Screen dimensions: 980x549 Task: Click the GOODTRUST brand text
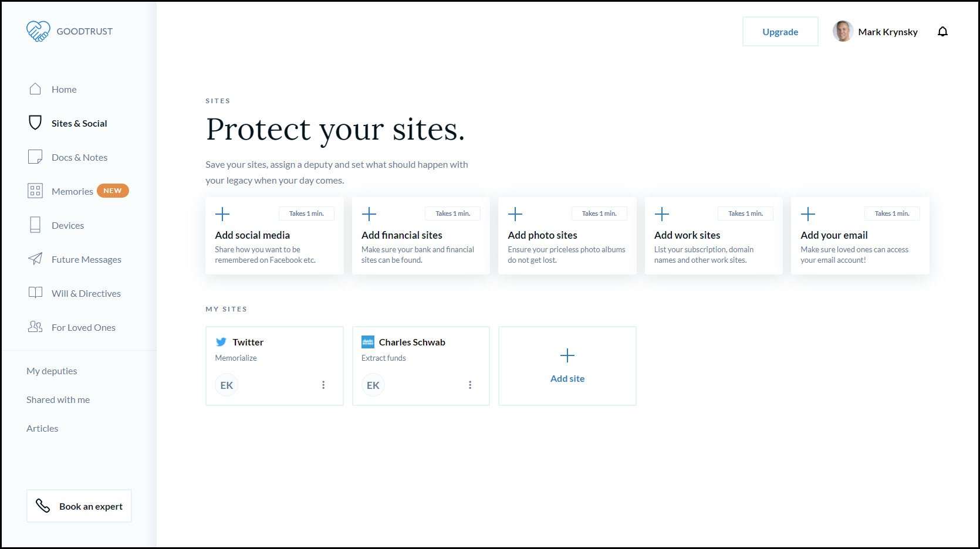85,31
